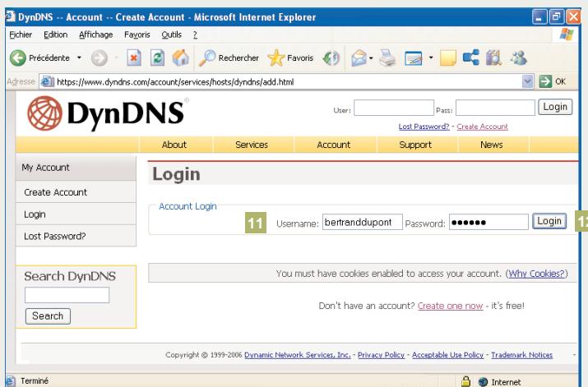Select Lost Password? in sidebar
588x387 pixels.
(76, 236)
